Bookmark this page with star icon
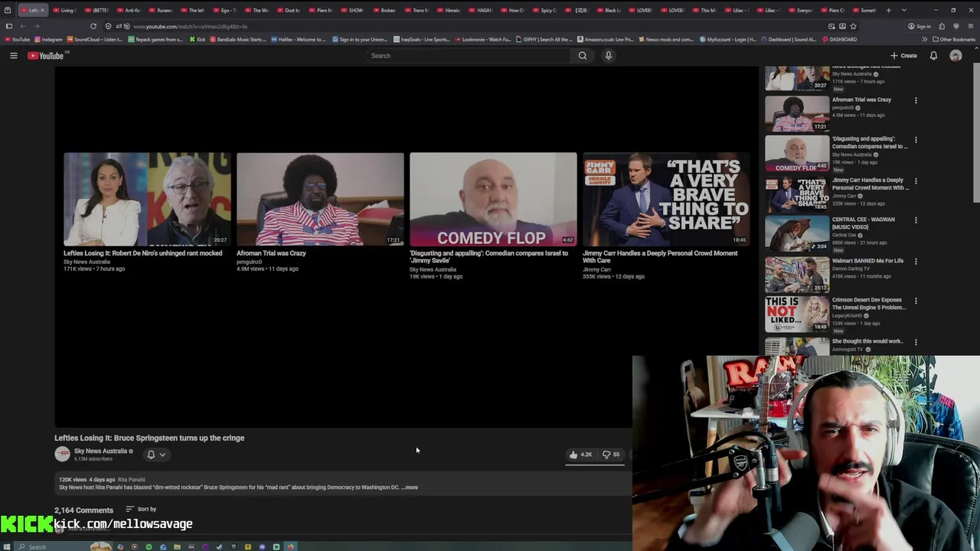The height and width of the screenshot is (551, 980). click(853, 26)
